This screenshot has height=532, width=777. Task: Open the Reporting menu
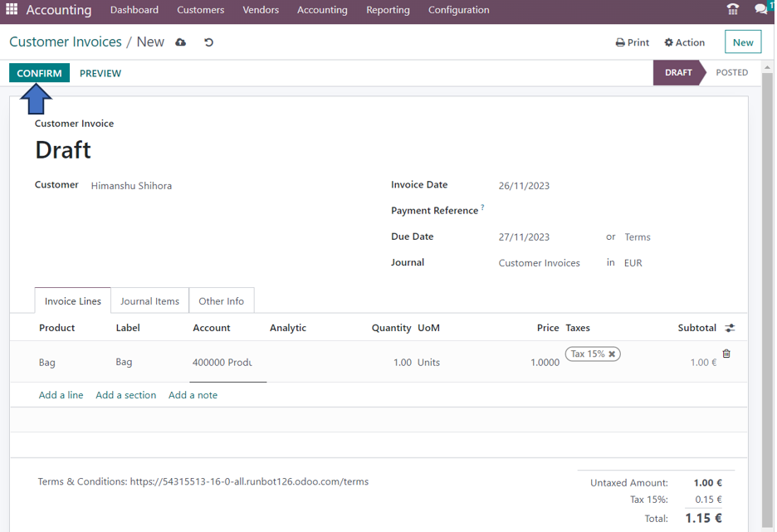tap(388, 10)
